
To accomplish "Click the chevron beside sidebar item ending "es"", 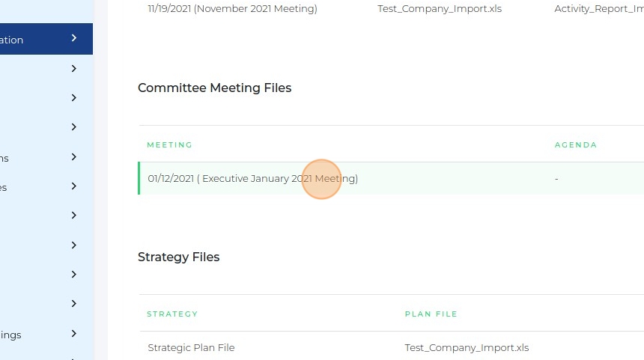I will (x=73, y=186).
